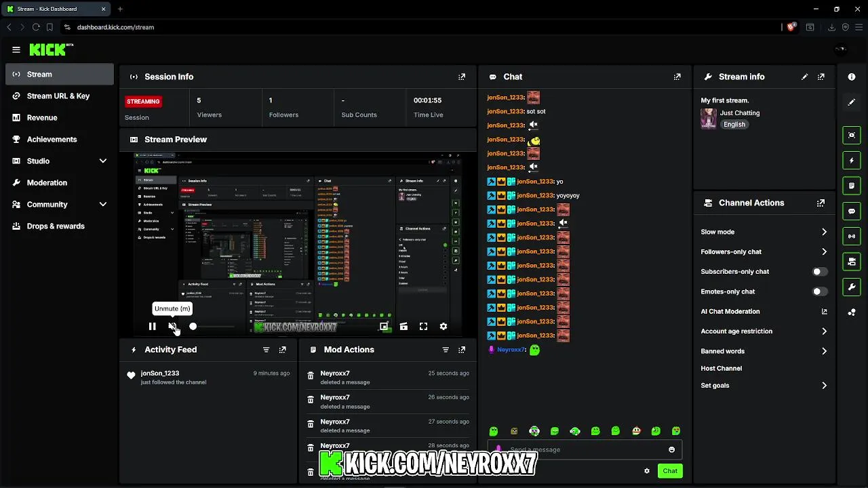The width and height of the screenshot is (868, 488).
Task: Click the Send a message input field
Action: coord(585,449)
